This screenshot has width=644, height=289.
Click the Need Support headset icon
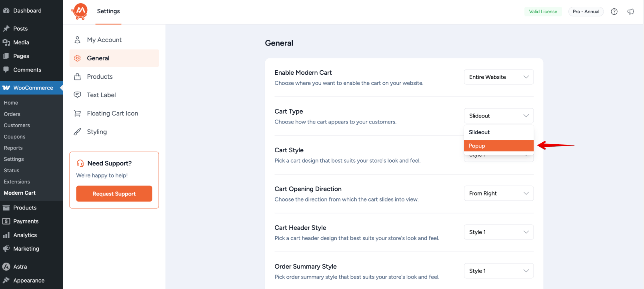click(x=80, y=163)
